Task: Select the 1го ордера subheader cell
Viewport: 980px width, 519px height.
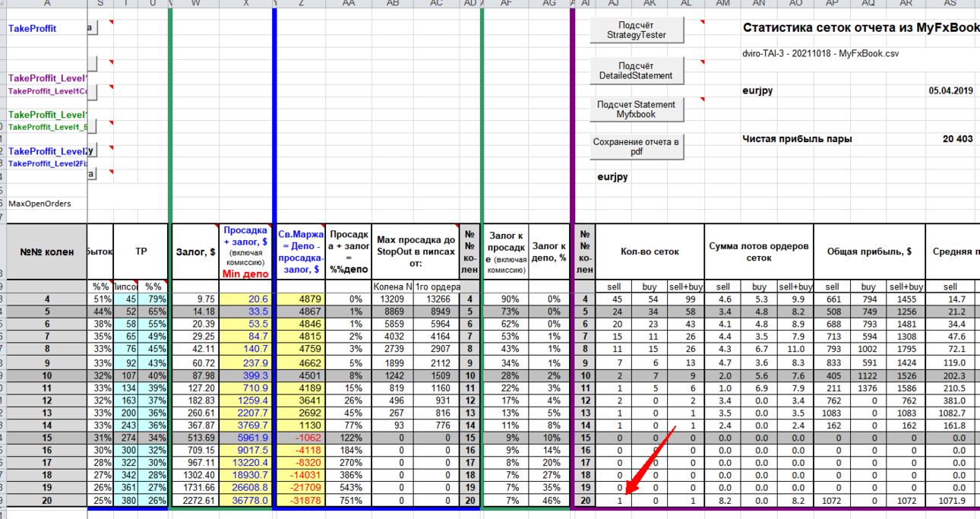Action: point(437,287)
